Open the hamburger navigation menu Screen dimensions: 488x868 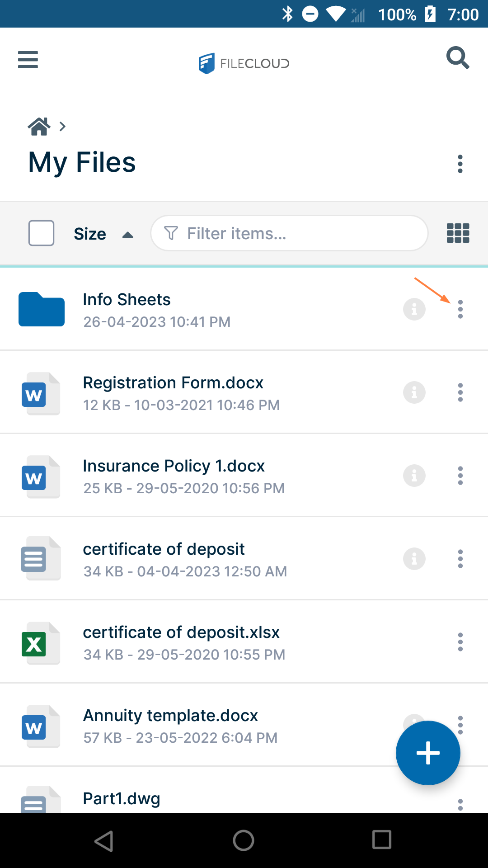coord(28,60)
